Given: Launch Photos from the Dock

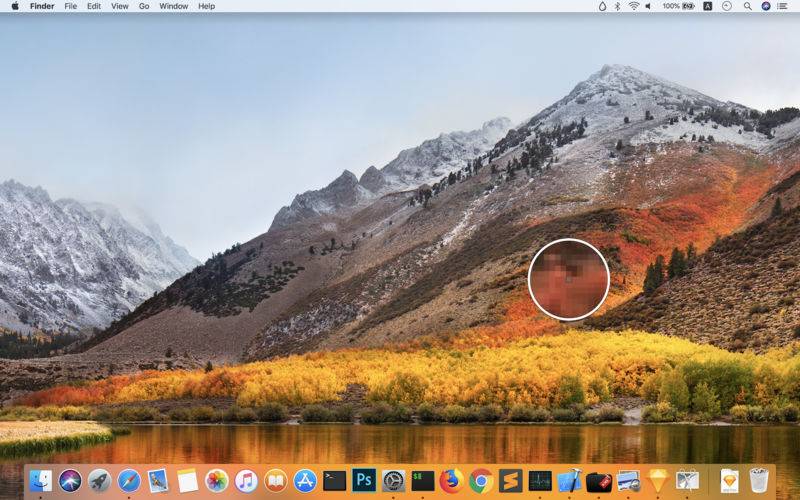Looking at the screenshot, I should (x=217, y=481).
